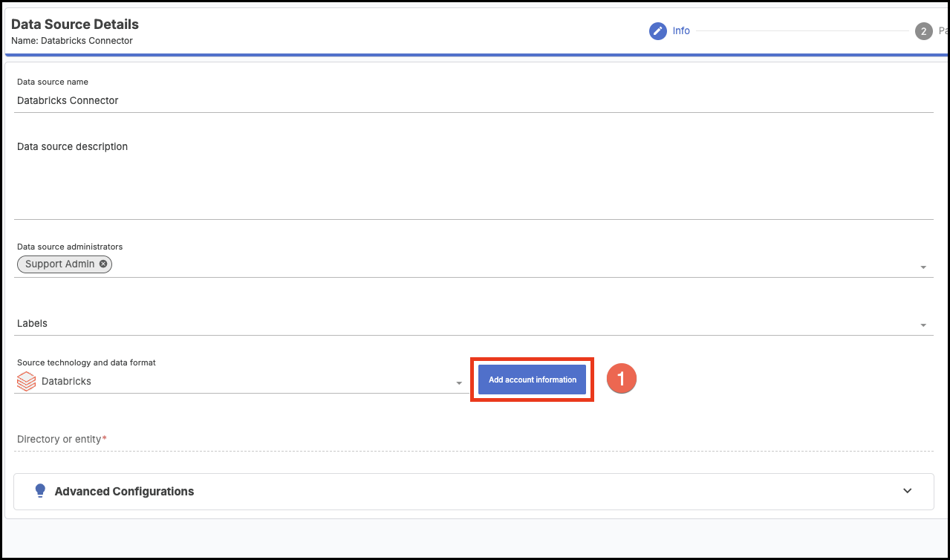The width and height of the screenshot is (950, 560).
Task: Select the Support Admin chip label
Action: tap(59, 264)
